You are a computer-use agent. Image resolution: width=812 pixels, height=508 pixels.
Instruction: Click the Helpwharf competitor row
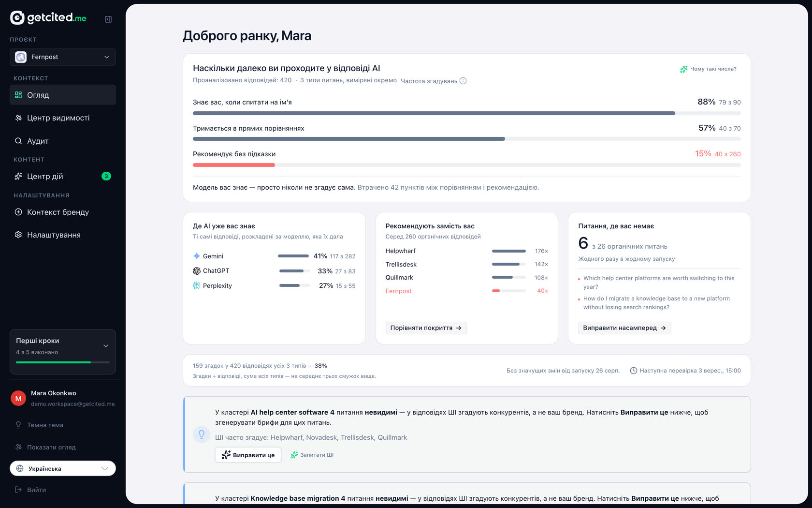[x=466, y=251]
